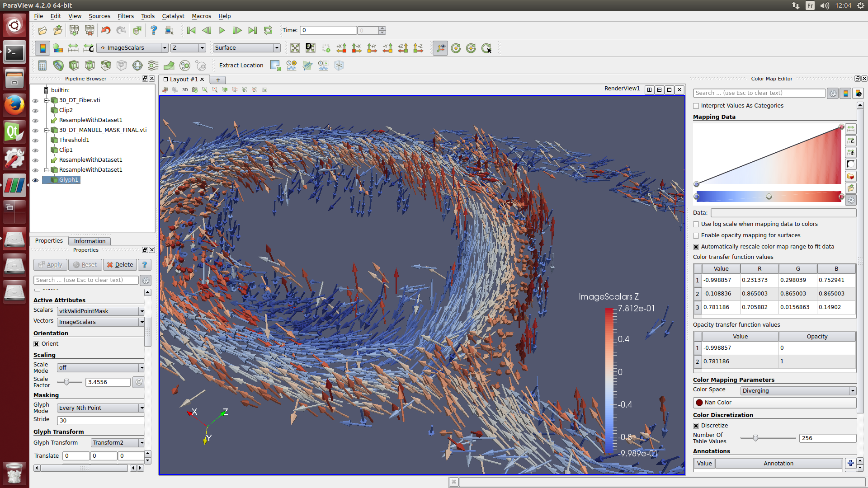Click the Edit Color Map icon
This screenshot has width=868, height=488.
click(x=58, y=48)
